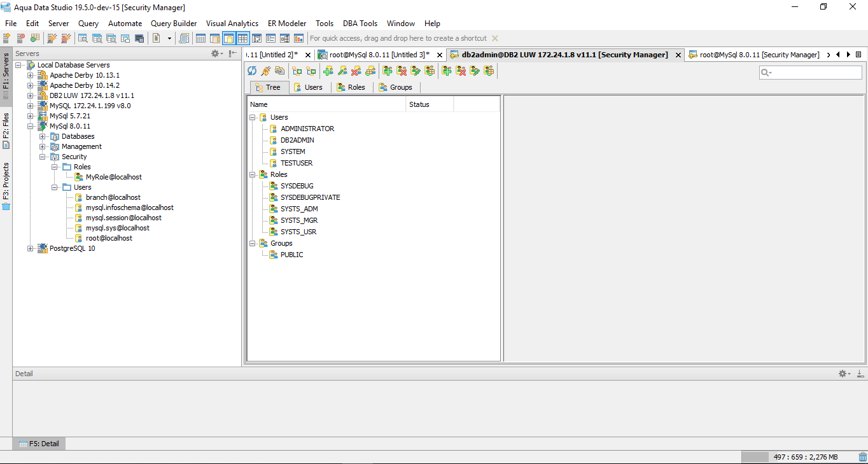This screenshot has width=868, height=464.
Task: Open the Query Builder menu
Action: (x=174, y=24)
